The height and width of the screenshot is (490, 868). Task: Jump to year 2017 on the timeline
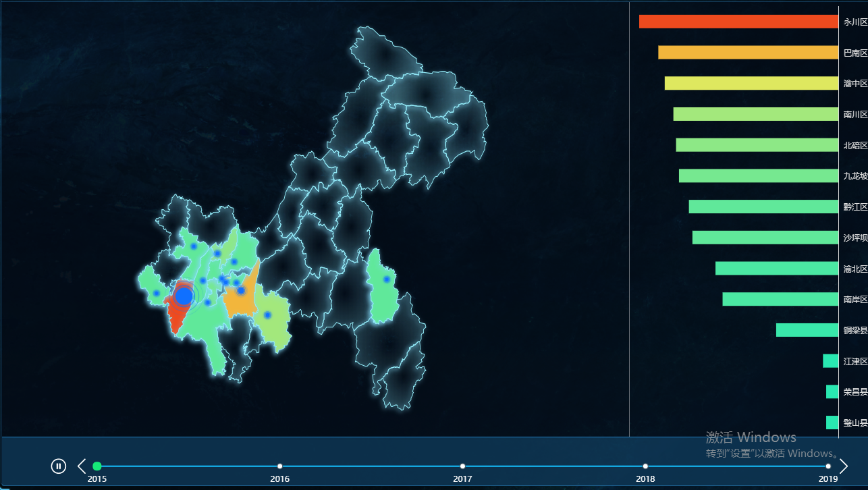tap(462, 466)
